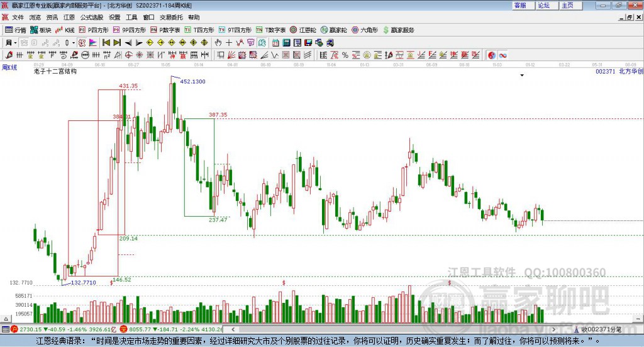Open the 赢家轮 wheel tool

pos(333,30)
